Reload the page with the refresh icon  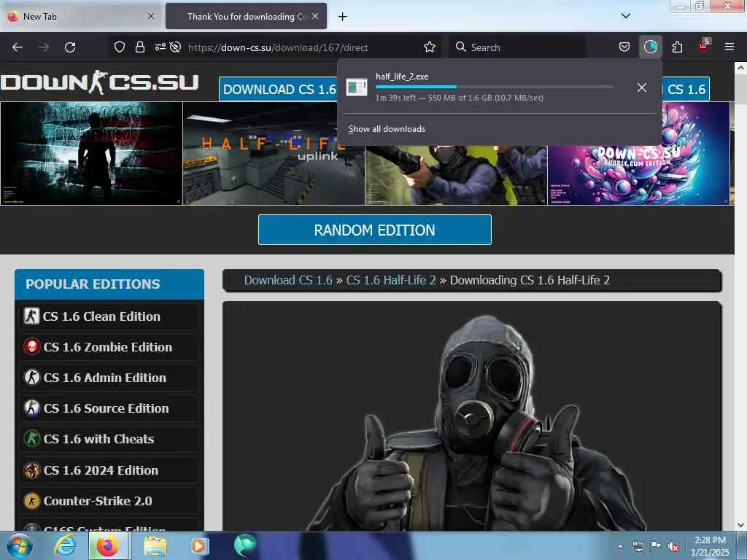click(x=70, y=47)
